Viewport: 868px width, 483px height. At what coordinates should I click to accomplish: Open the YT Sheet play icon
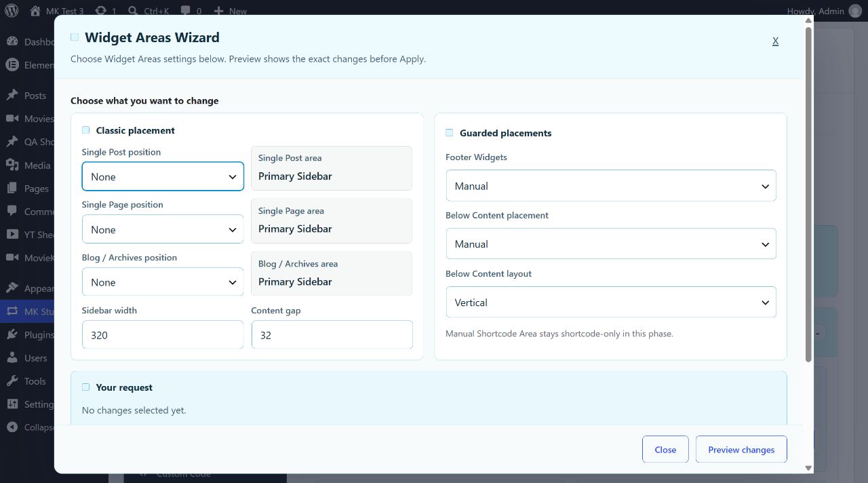coord(12,234)
